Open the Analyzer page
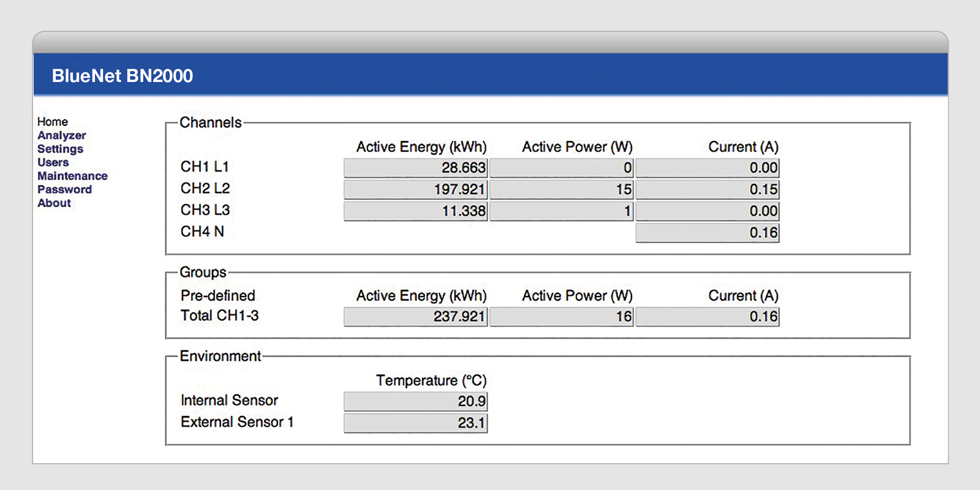Screen dimensions: 980x490 pyautogui.click(x=62, y=135)
